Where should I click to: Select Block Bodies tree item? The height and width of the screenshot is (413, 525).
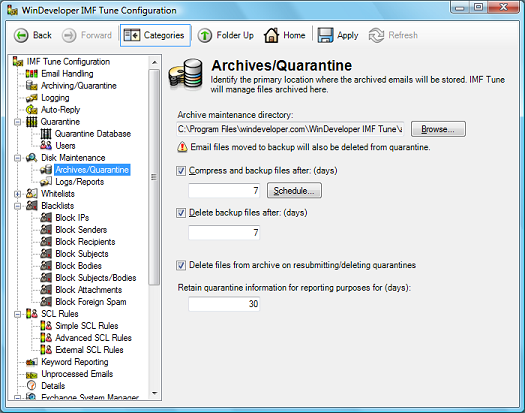click(x=78, y=266)
